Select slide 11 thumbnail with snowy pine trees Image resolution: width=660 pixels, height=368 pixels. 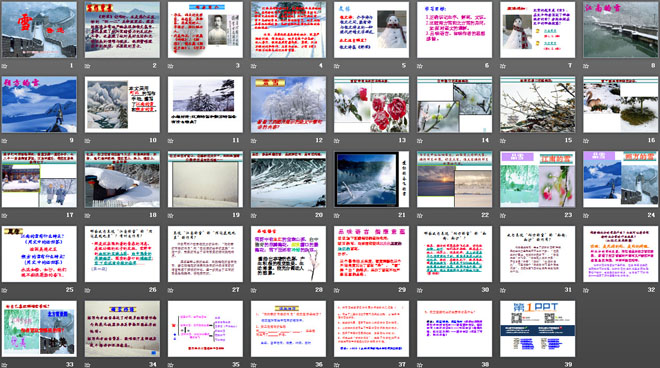pos(205,104)
